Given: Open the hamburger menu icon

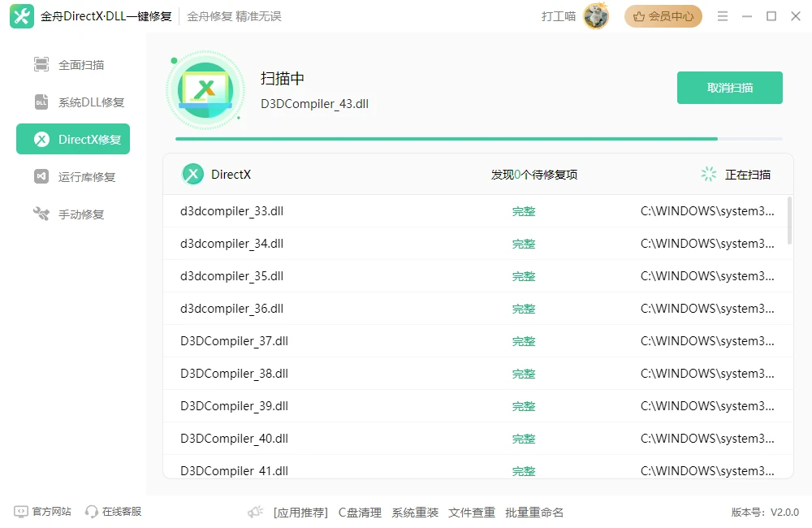Looking at the screenshot, I should click(723, 16).
